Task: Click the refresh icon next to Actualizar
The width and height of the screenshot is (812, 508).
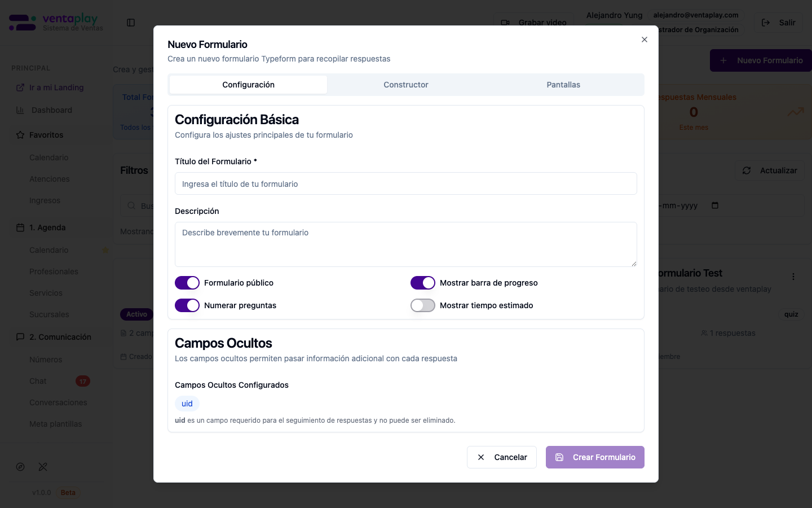Action: pyautogui.click(x=747, y=170)
